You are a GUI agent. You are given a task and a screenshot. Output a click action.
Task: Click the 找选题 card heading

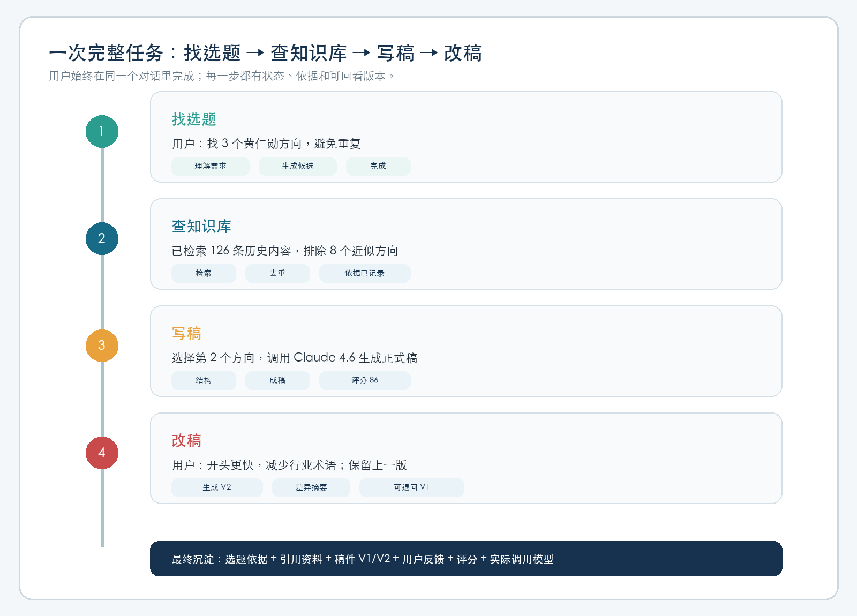point(194,119)
